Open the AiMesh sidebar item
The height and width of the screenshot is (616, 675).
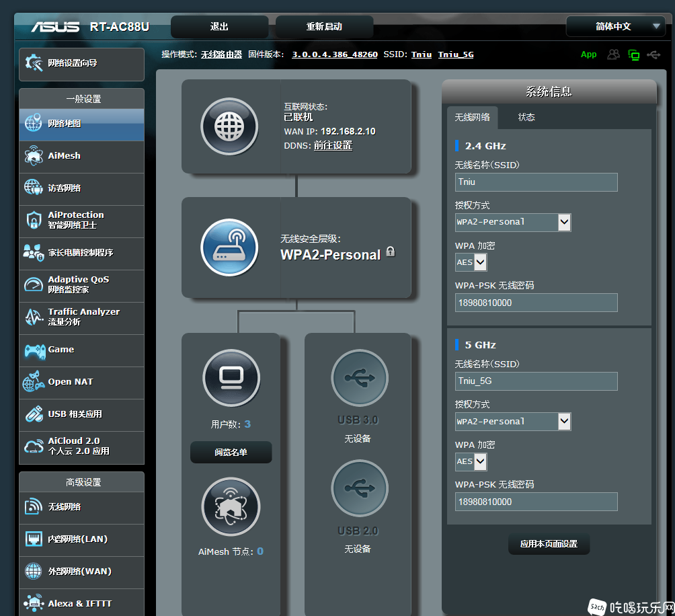[81, 157]
